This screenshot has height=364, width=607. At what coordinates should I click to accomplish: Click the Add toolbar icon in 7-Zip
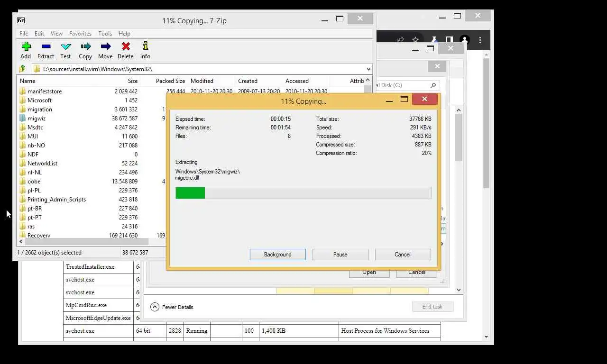coord(26,46)
